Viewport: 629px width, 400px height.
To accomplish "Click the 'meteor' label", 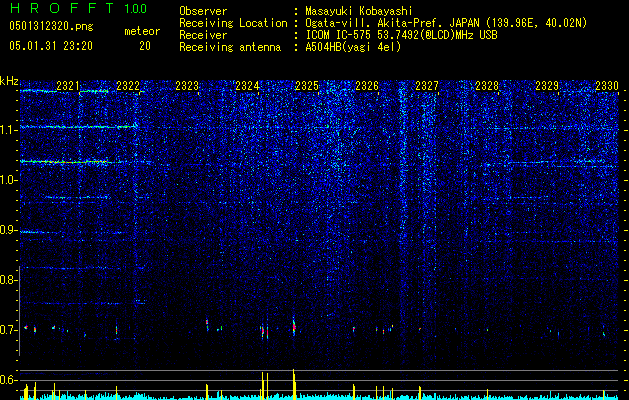I will [142, 31].
